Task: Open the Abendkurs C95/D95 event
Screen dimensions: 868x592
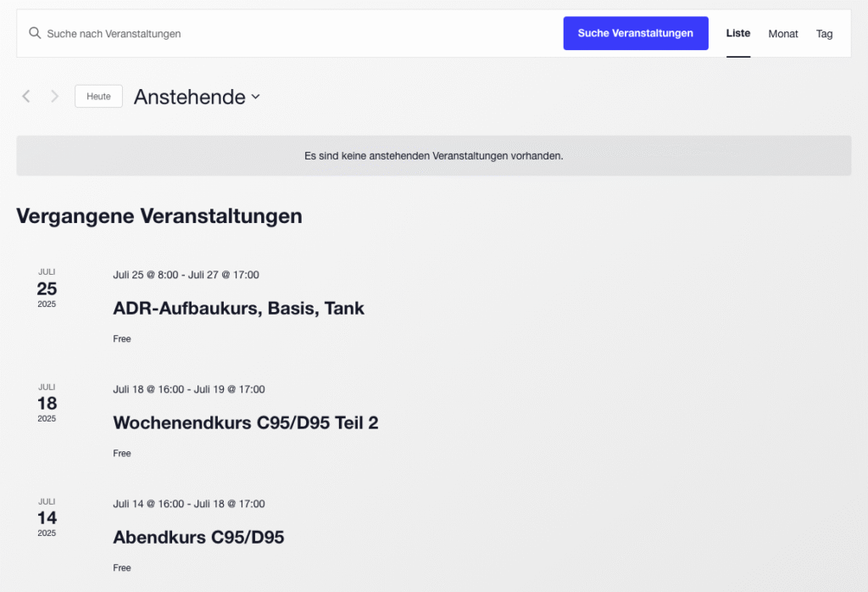Action: click(198, 537)
